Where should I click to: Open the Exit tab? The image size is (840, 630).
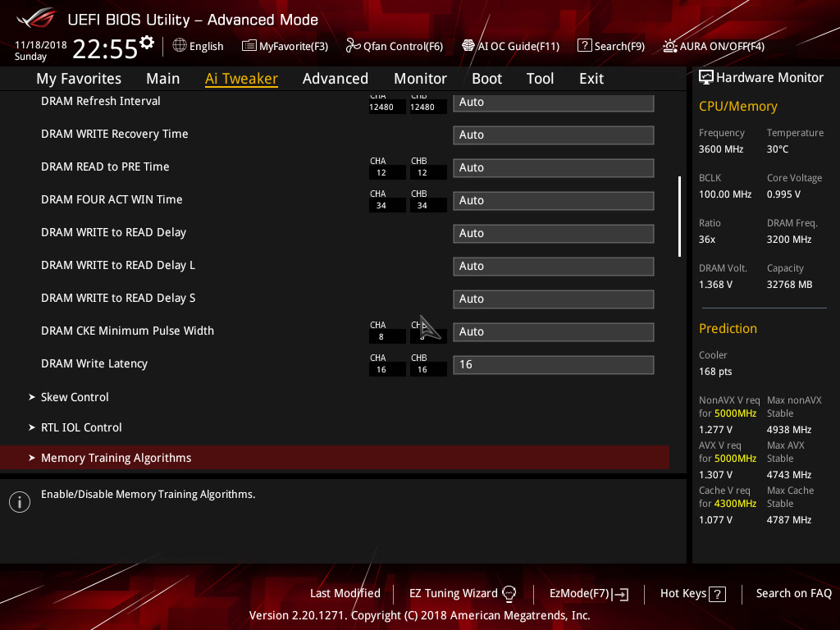coord(591,79)
